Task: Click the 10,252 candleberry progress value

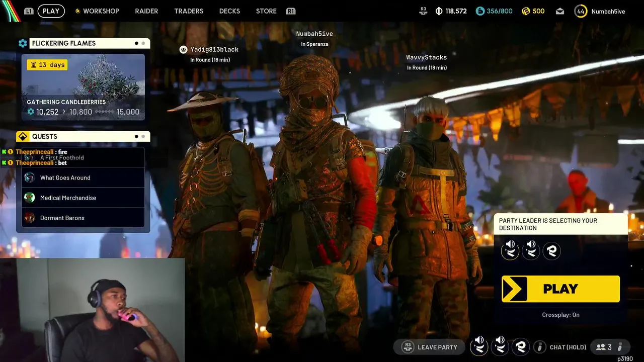Action: click(x=47, y=112)
